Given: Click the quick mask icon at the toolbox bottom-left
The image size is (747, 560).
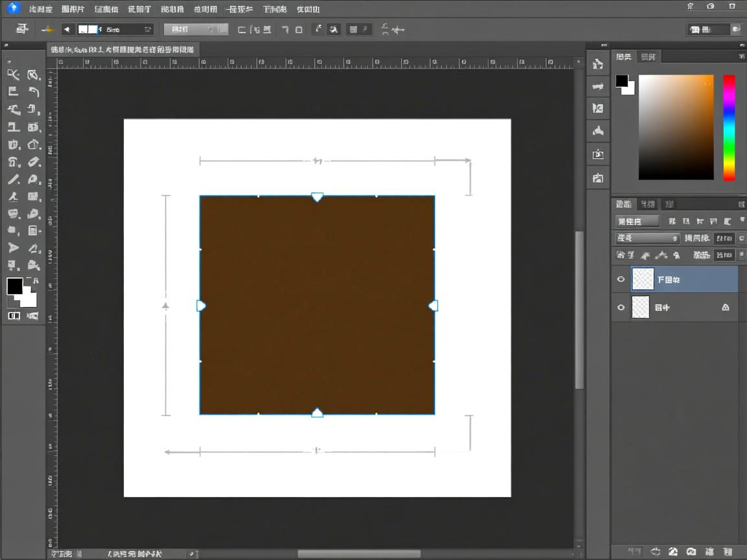Looking at the screenshot, I should coord(14,316).
